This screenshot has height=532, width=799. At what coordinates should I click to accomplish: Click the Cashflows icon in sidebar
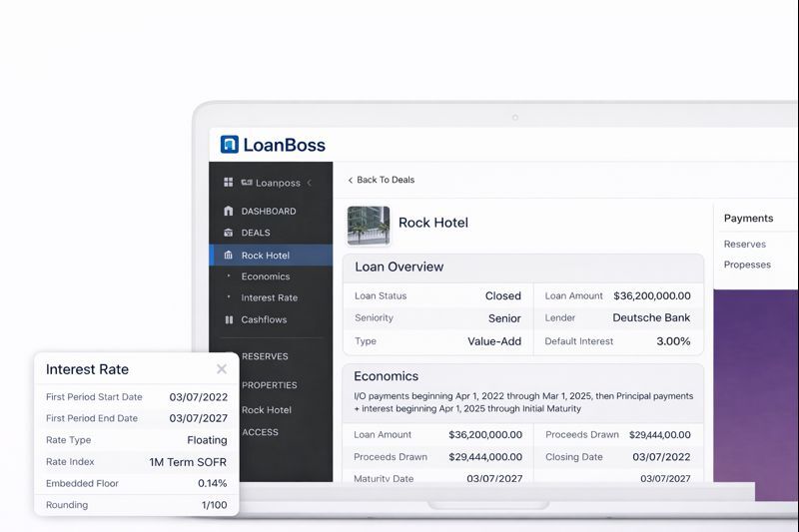click(x=229, y=319)
